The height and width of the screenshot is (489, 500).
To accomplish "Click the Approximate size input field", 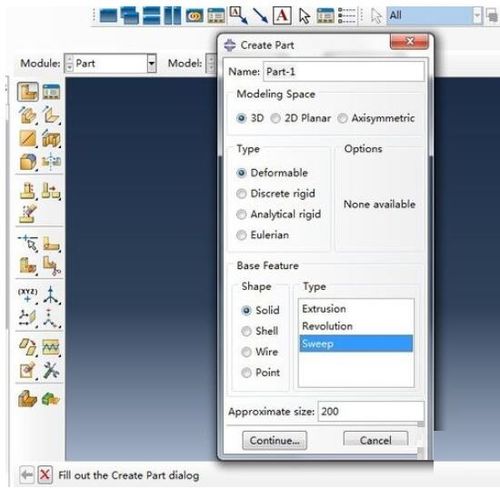I will (371, 411).
